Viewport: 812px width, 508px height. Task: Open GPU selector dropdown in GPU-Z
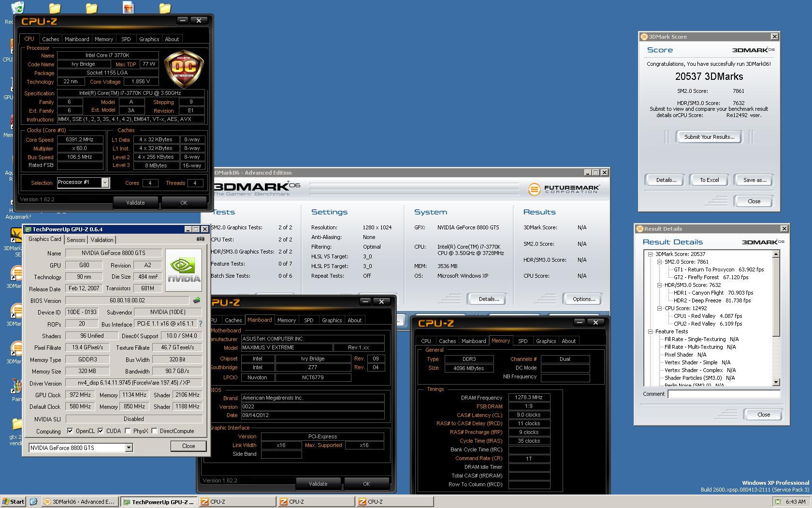click(129, 448)
